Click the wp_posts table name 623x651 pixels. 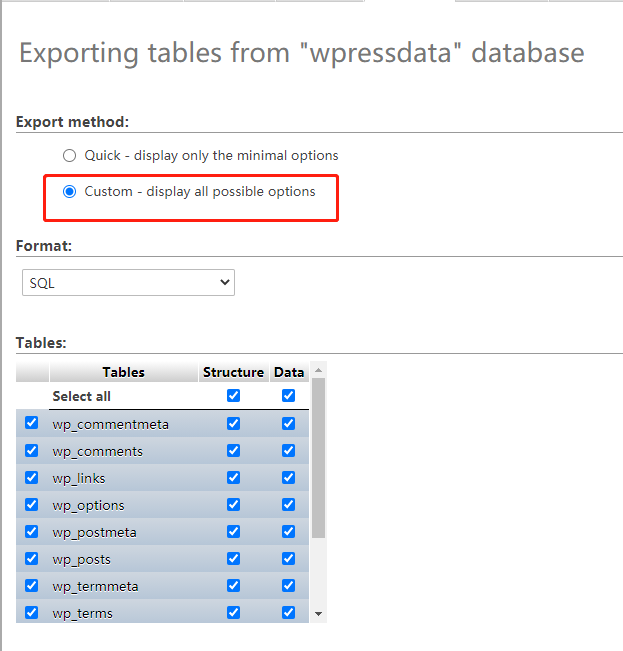82,559
